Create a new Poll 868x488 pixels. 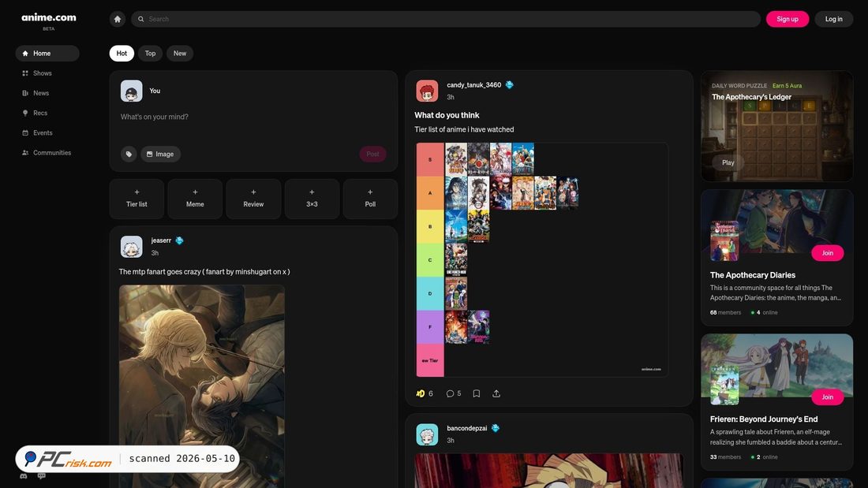[x=370, y=199]
